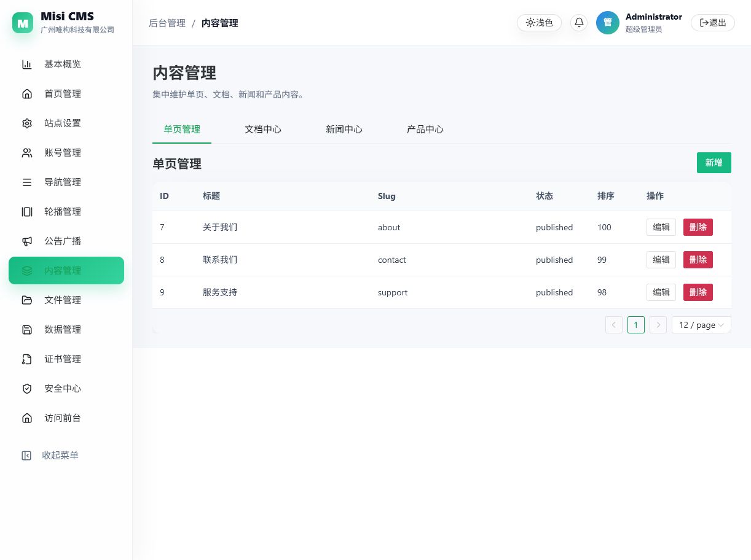Delete the 服务支持 row
The image size is (751, 560).
(x=698, y=292)
